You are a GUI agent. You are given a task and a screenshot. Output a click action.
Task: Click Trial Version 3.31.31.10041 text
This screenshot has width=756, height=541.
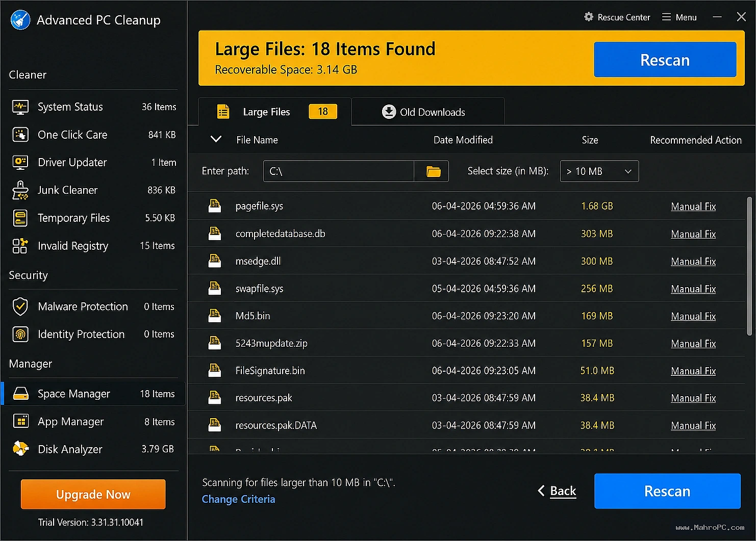91,522
